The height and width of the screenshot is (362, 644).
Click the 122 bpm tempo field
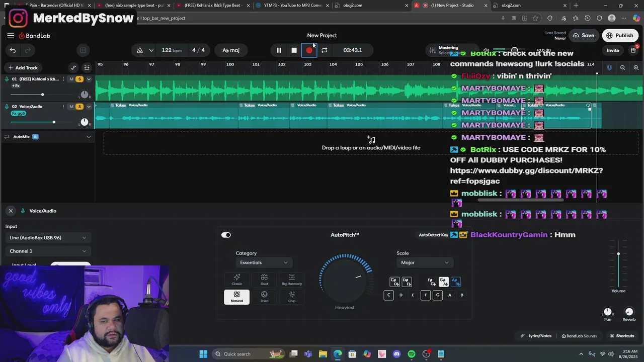(x=172, y=50)
